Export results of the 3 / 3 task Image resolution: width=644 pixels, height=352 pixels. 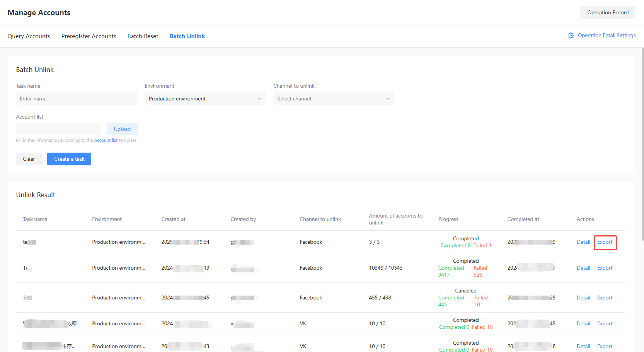(x=605, y=242)
